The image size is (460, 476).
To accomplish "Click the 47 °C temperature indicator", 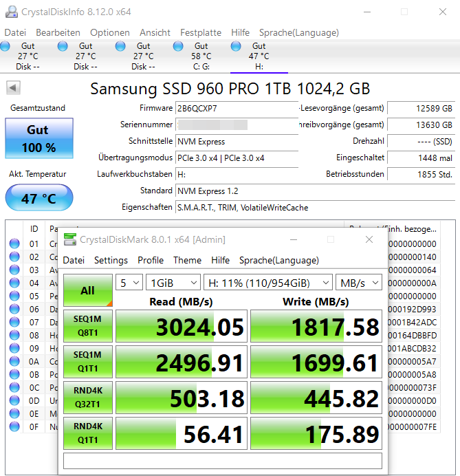I will (x=39, y=197).
